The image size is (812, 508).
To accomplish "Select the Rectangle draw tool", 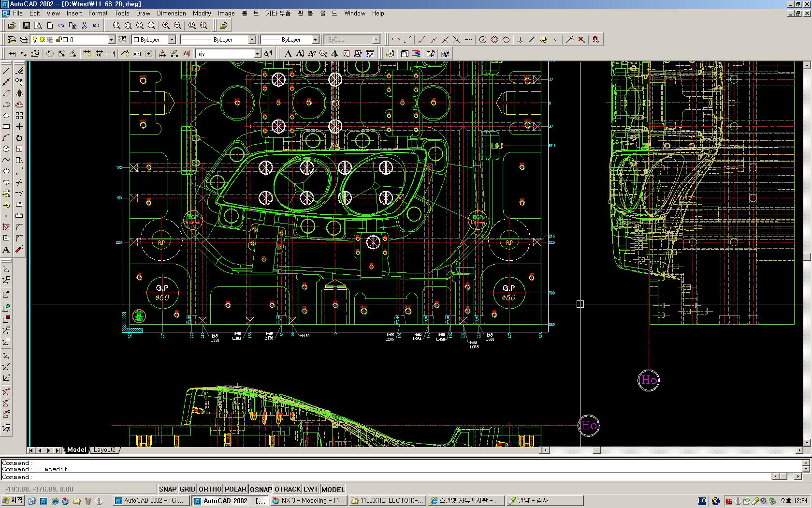I will coord(6,126).
